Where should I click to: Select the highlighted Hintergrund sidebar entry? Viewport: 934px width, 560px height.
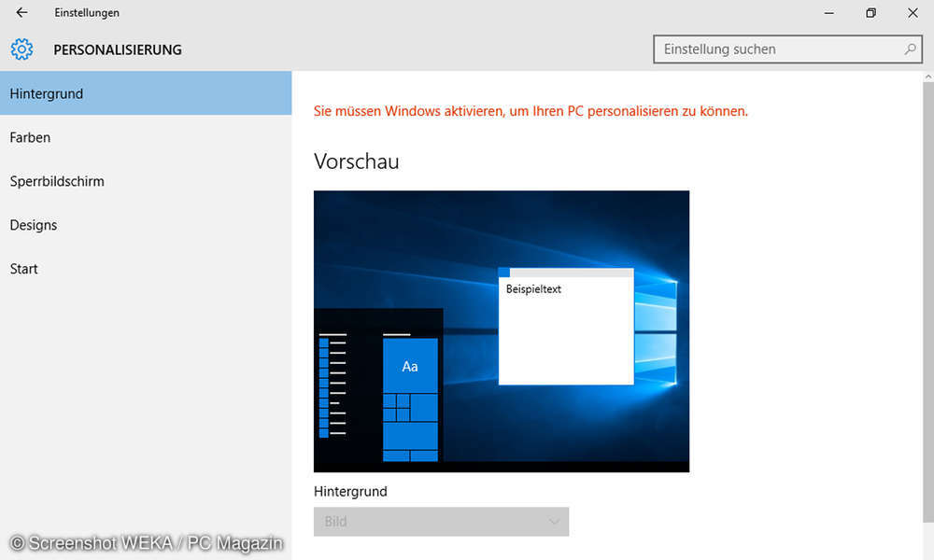point(45,93)
